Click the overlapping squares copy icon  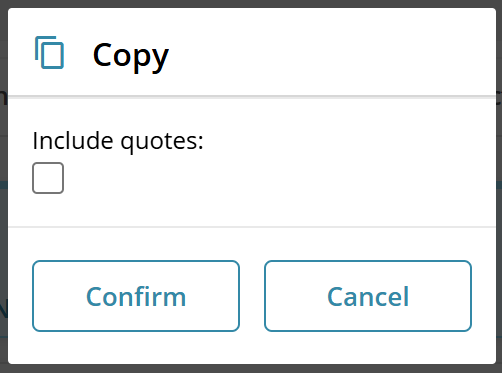(49, 52)
